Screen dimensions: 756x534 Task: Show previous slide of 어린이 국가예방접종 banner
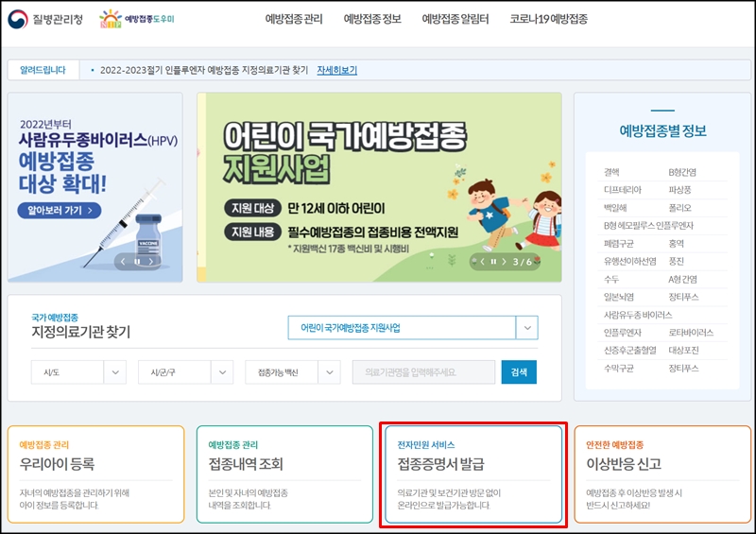[x=482, y=262]
